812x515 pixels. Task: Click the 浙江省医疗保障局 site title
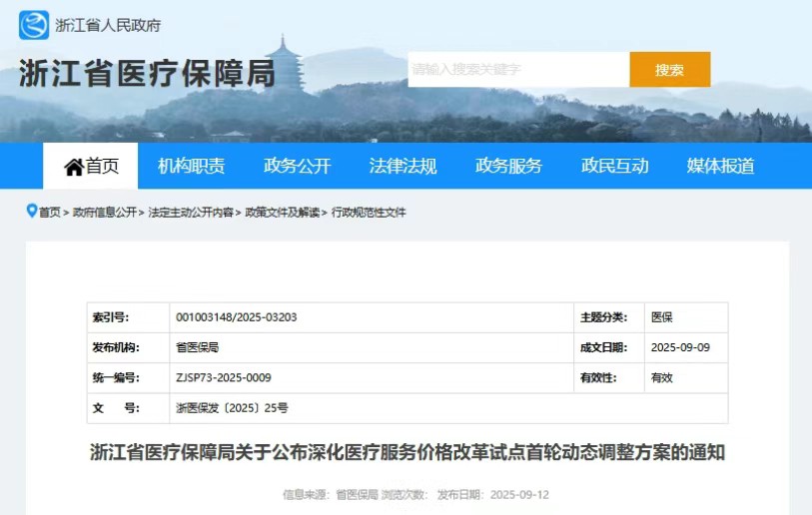pos(147,73)
